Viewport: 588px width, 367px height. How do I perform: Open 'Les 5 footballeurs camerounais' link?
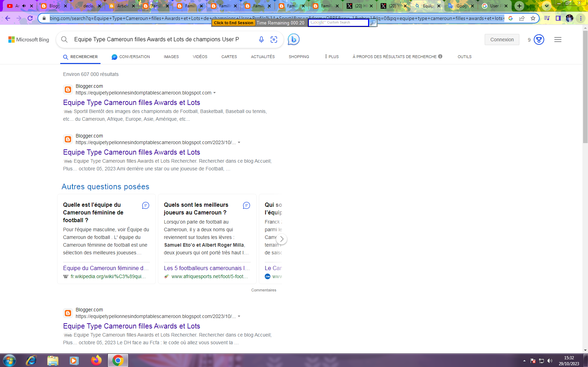point(207,268)
